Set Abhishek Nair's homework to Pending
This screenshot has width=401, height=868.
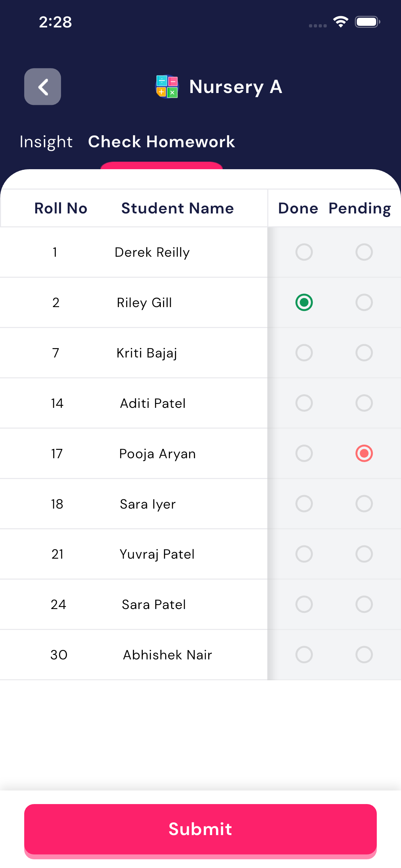tap(364, 654)
